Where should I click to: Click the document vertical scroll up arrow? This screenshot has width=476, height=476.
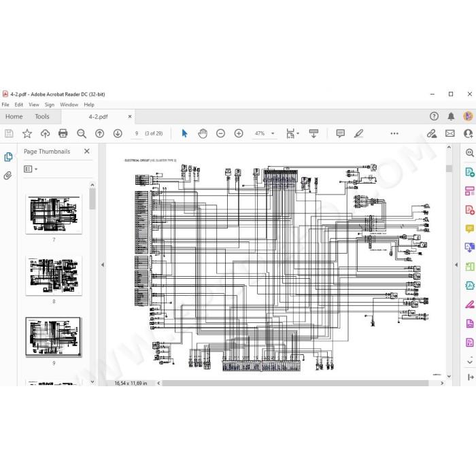click(449, 148)
